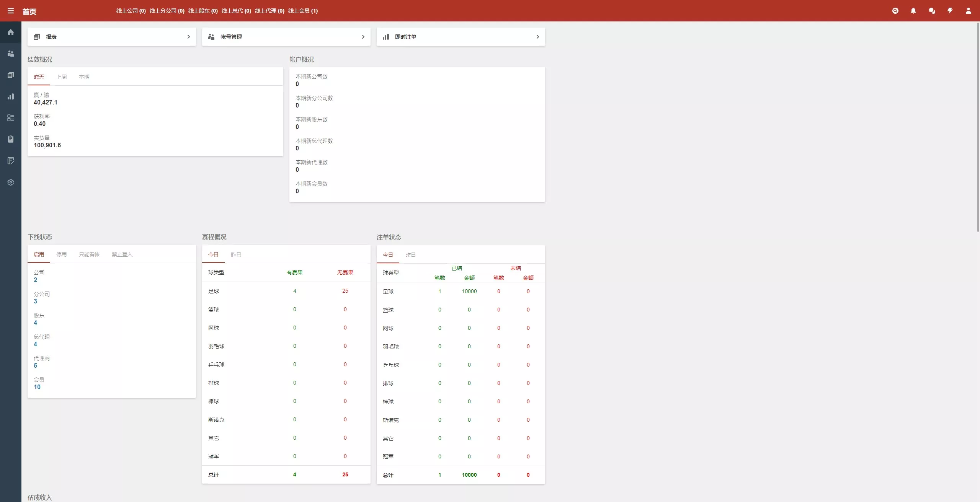Select 昨日 tab in 赛程概况
The width and height of the screenshot is (980, 502).
click(236, 254)
